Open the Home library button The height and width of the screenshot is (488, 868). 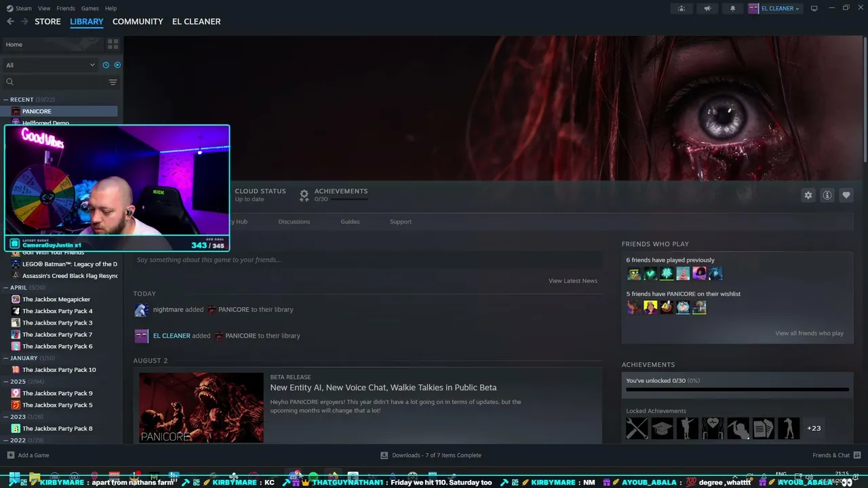click(x=52, y=44)
